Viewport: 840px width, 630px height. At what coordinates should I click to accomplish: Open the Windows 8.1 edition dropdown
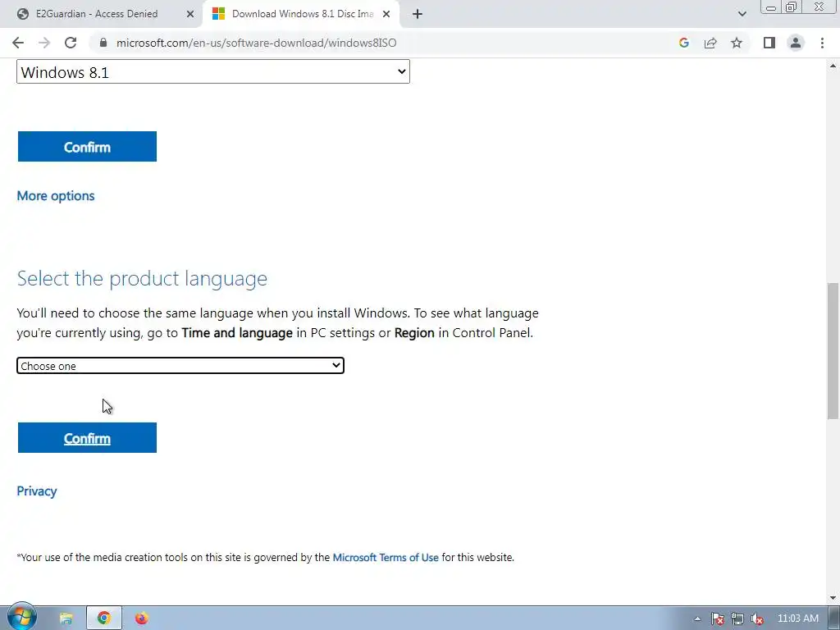pos(213,72)
